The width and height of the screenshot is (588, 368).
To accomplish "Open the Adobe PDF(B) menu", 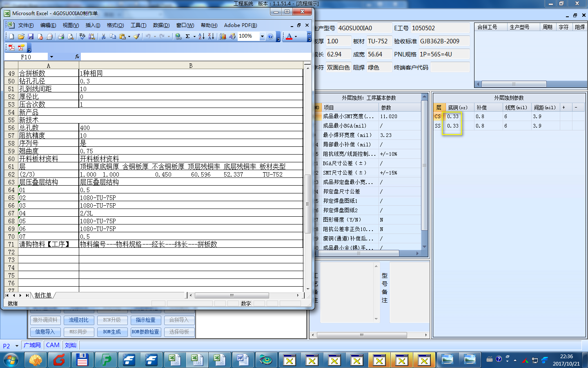I will point(241,25).
